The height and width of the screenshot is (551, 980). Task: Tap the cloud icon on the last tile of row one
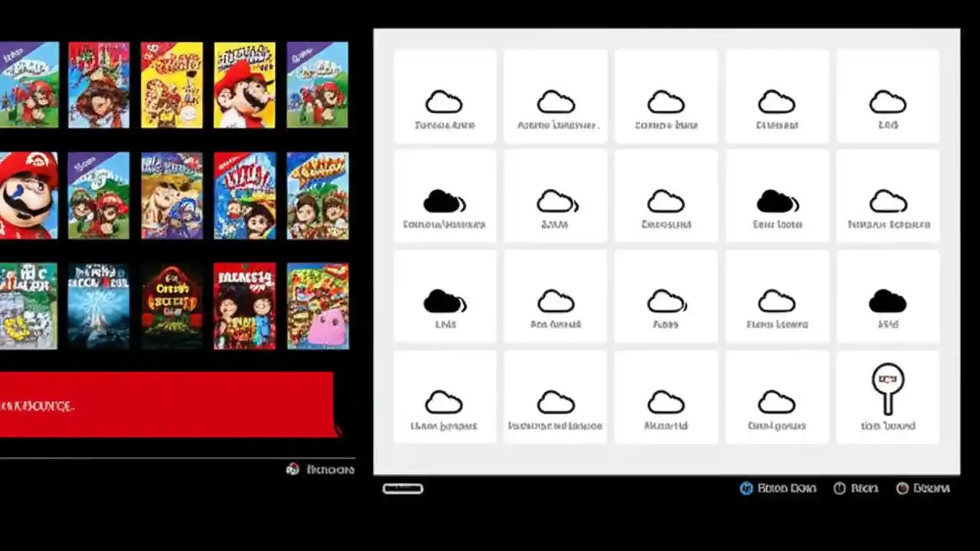click(887, 100)
